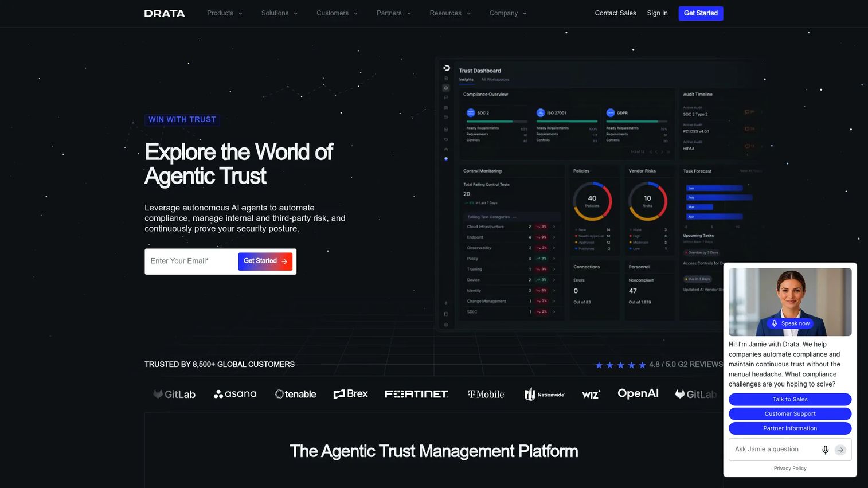The image size is (868, 488).
Task: Expand the Resources menu
Action: pos(450,13)
